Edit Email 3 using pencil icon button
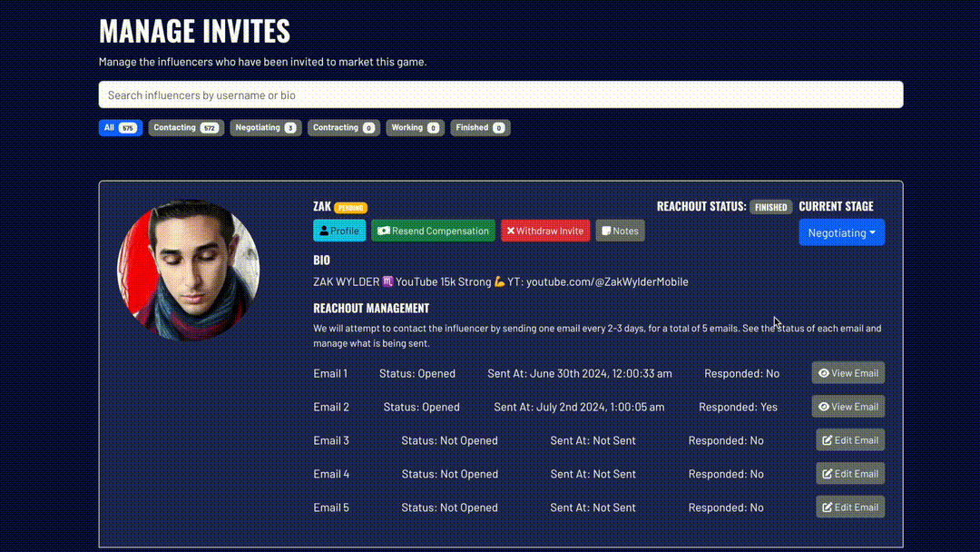Viewport: 980px width, 552px height. [x=850, y=440]
